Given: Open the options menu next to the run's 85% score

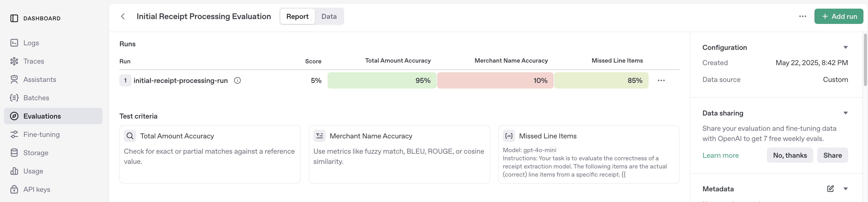Looking at the screenshot, I should coord(661,80).
